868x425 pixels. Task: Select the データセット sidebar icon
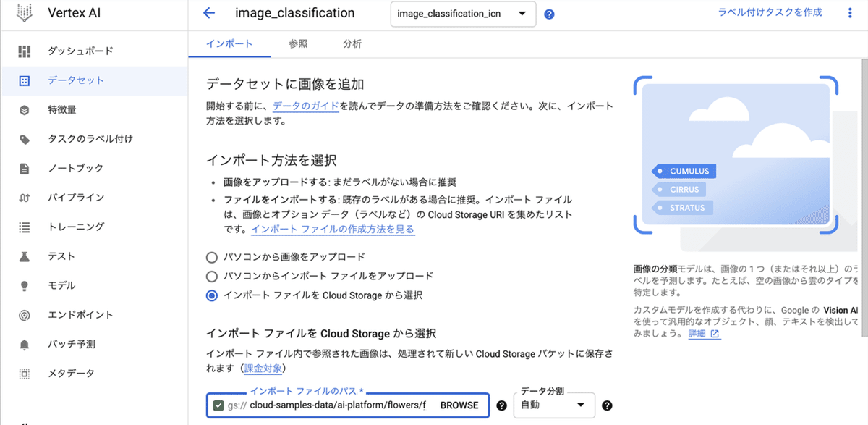point(25,80)
